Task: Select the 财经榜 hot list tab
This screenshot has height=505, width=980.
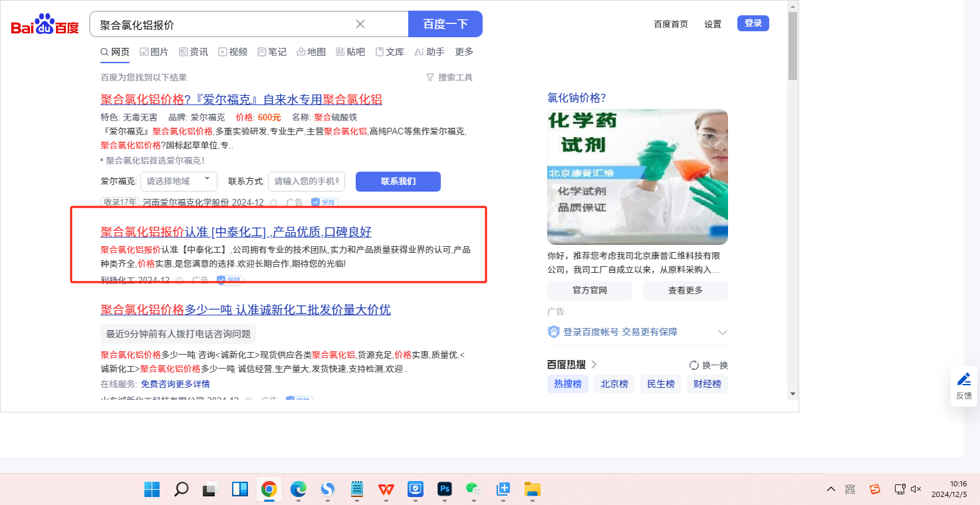Action: [x=707, y=384]
